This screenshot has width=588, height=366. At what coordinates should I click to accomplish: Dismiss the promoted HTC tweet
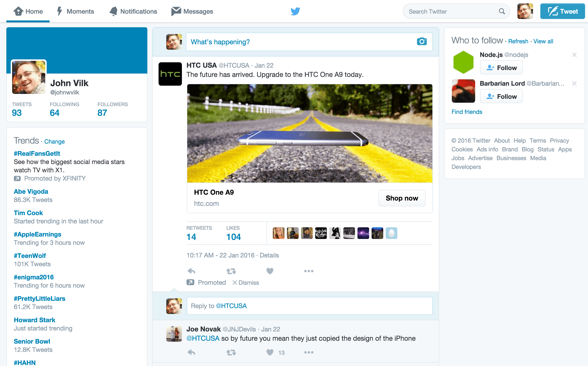tap(246, 283)
